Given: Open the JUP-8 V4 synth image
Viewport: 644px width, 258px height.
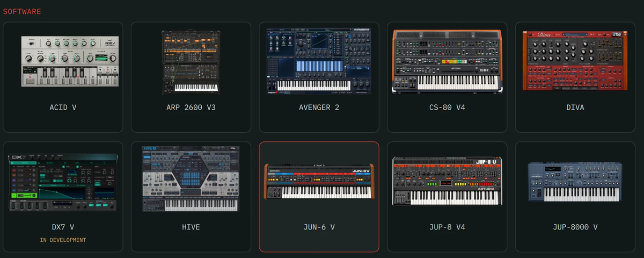Looking at the screenshot, I should (447, 181).
